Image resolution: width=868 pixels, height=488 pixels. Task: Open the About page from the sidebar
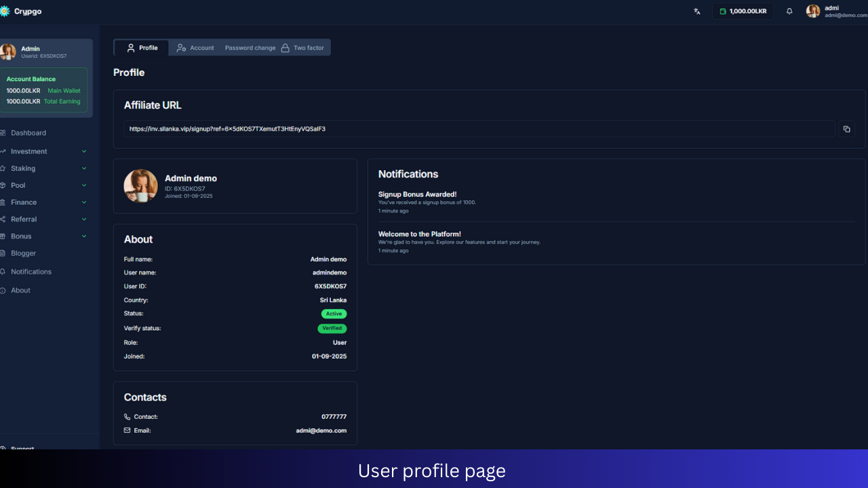click(20, 290)
